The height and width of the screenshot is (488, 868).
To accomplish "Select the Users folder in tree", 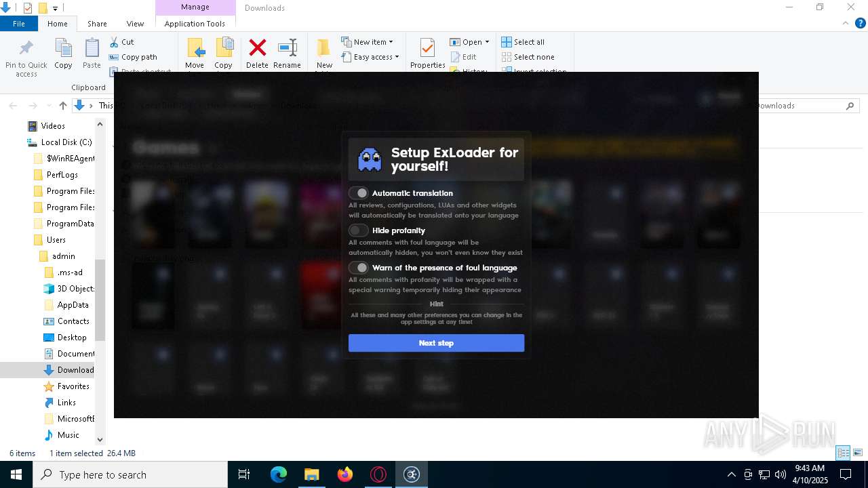I will (56, 240).
